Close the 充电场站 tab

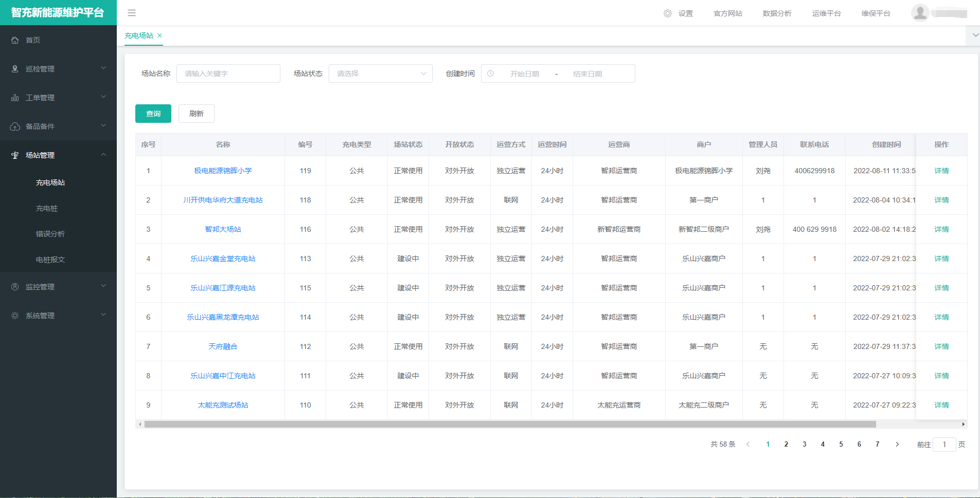coord(160,35)
